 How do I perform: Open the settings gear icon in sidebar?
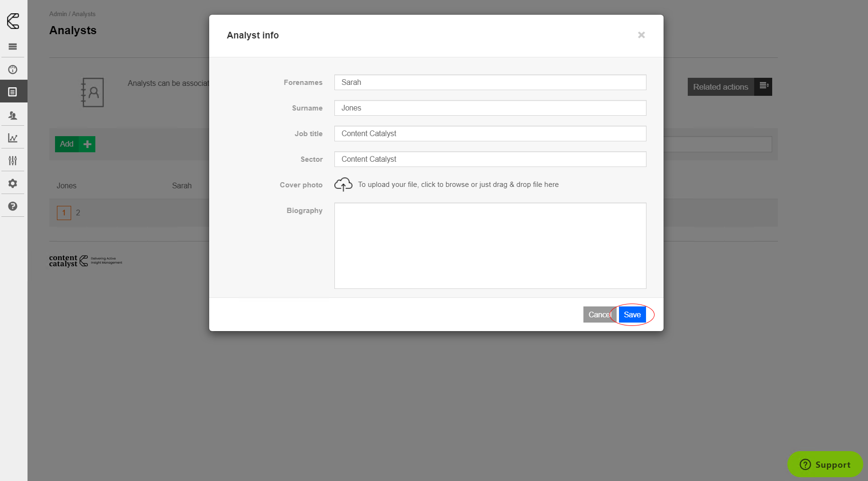pos(13,184)
